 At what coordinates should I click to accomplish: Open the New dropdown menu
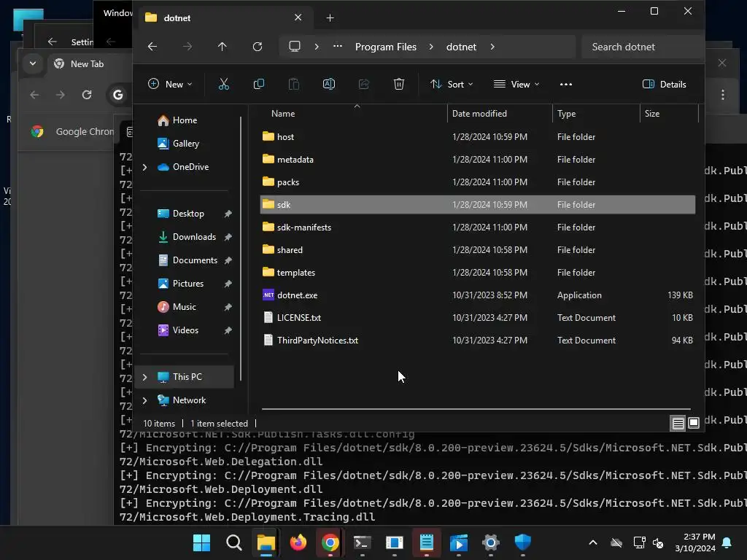[169, 85]
